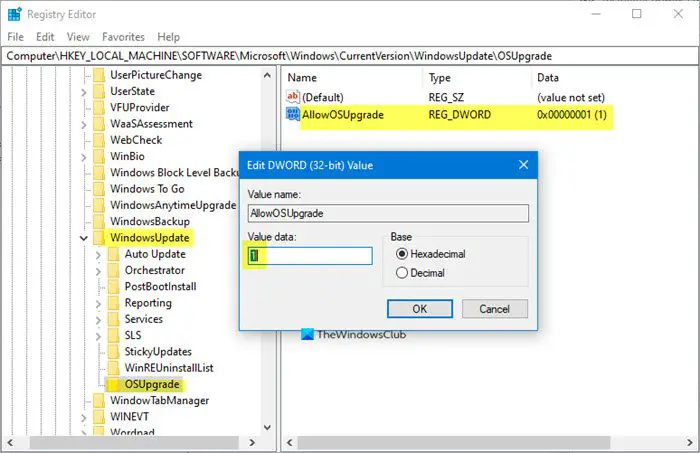Open the Help menu
Viewport: 700px width, 453px height.
click(168, 37)
